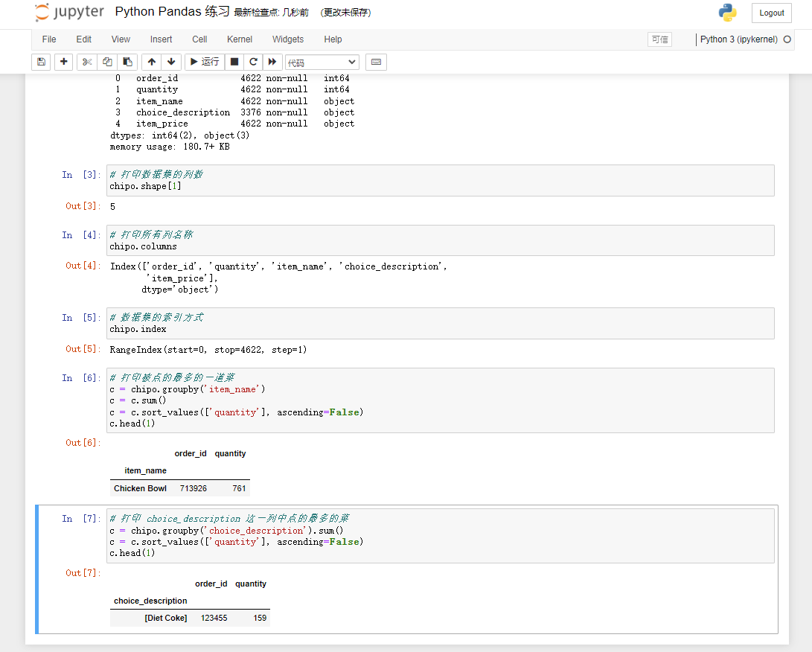Click the In [6] groupby item_name cell
Image resolution: width=812 pixels, height=652 pixels.
(440, 400)
